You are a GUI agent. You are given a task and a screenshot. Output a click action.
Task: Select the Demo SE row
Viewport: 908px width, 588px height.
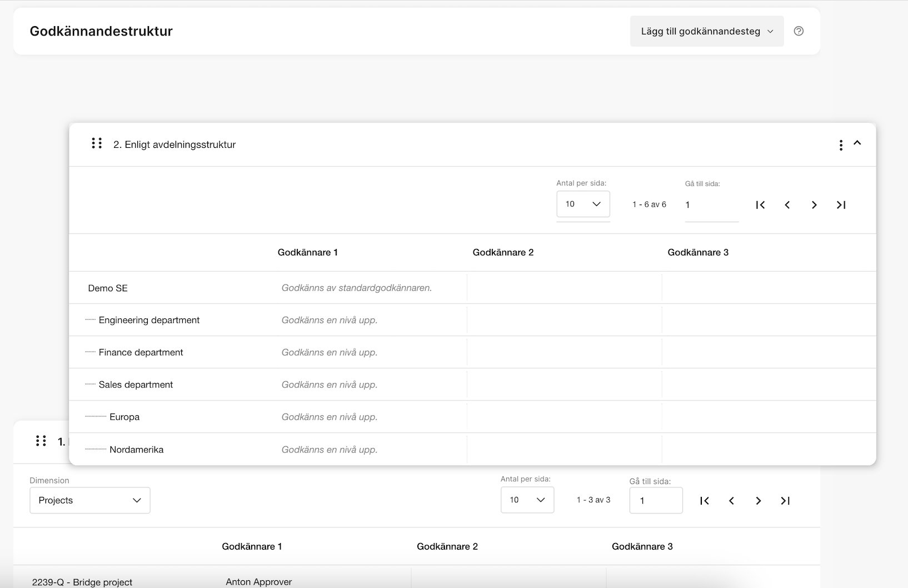pyautogui.click(x=472, y=288)
